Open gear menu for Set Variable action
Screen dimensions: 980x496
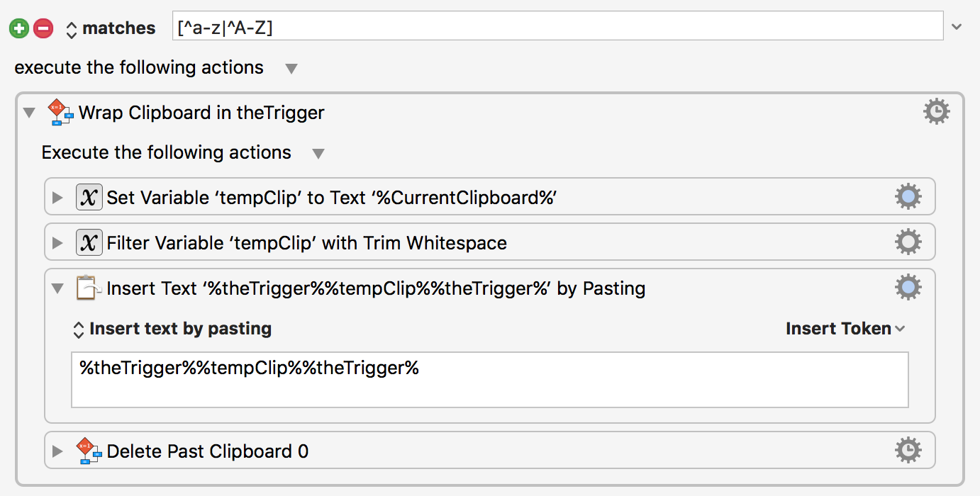pyautogui.click(x=908, y=197)
